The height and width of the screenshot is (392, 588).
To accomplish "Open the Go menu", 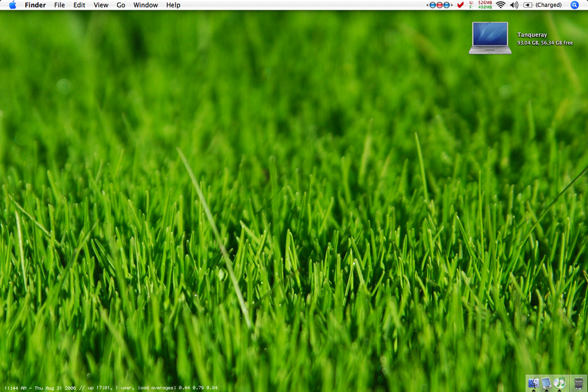I will [x=121, y=5].
